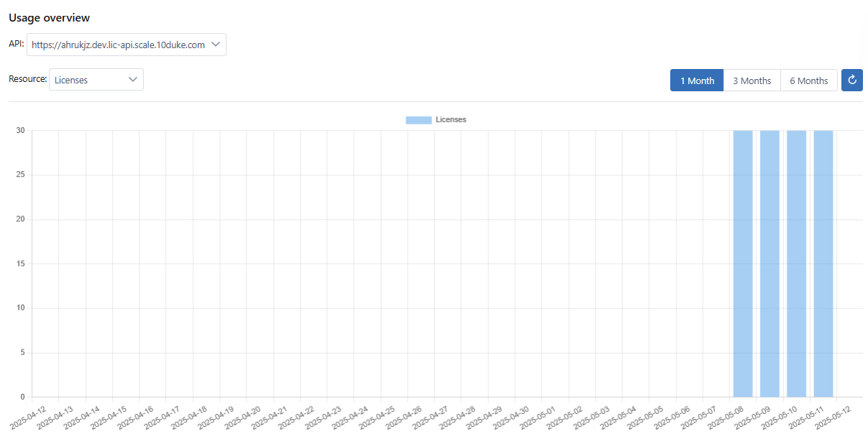Image resolution: width=868 pixels, height=442 pixels.
Task: Open the API URL dropdown
Action: coord(127,45)
